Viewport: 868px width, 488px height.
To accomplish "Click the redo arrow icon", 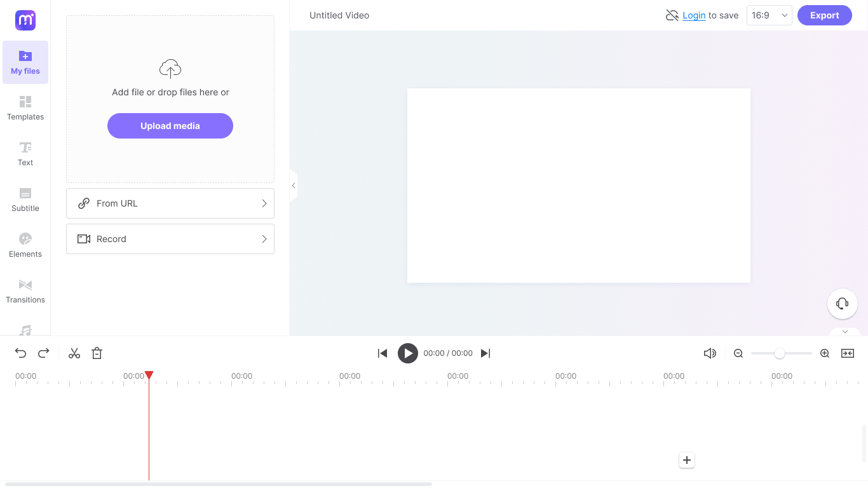I will [44, 353].
